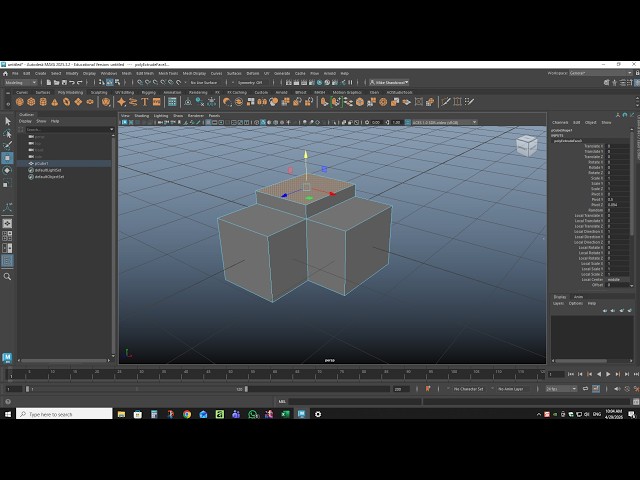Switch to the Sculpting shelf tab
This screenshot has width=640, height=480.
click(99, 93)
